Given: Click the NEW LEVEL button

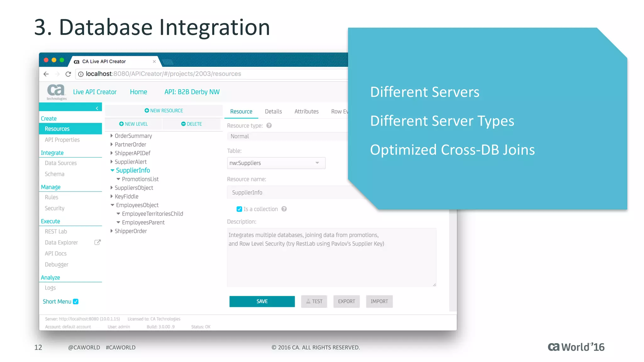Looking at the screenshot, I should (x=133, y=124).
